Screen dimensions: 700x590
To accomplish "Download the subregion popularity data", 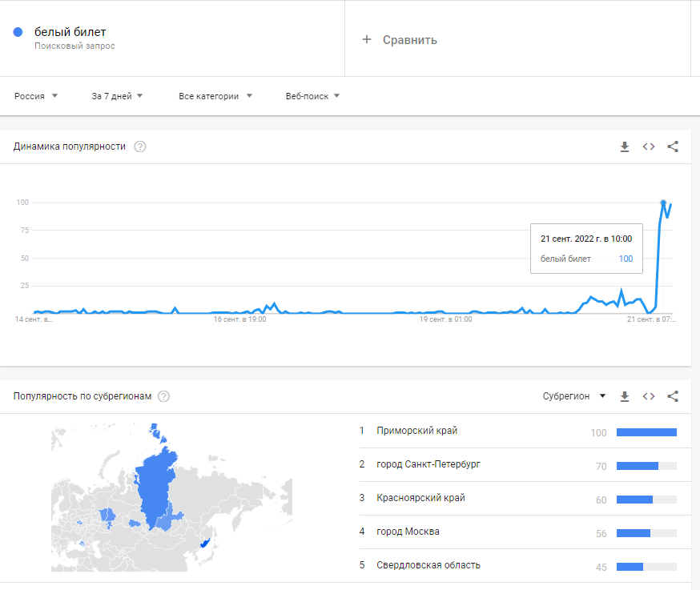I will (x=625, y=395).
